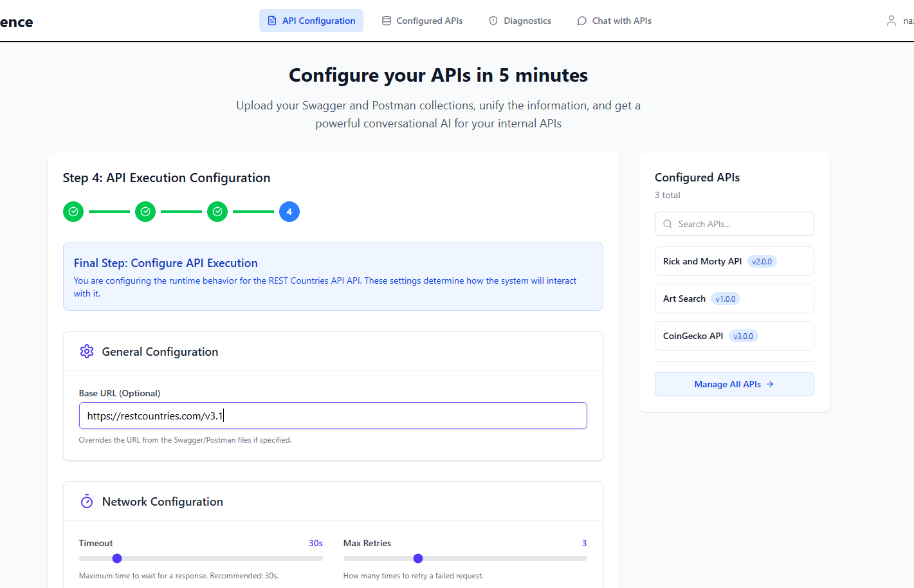Click the Search APIs input field
914x588 pixels.
734,223
